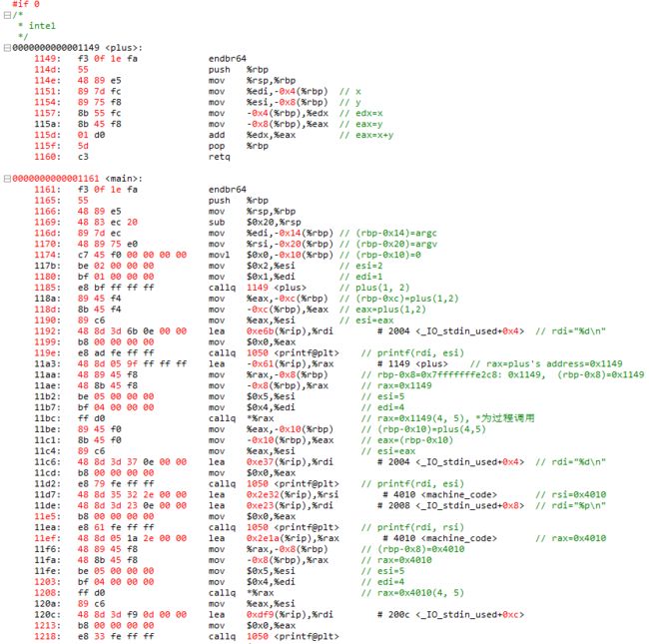Click the "// (rbp-0x14)=argc" comment
This screenshot has width=649, height=644.
(x=388, y=233)
